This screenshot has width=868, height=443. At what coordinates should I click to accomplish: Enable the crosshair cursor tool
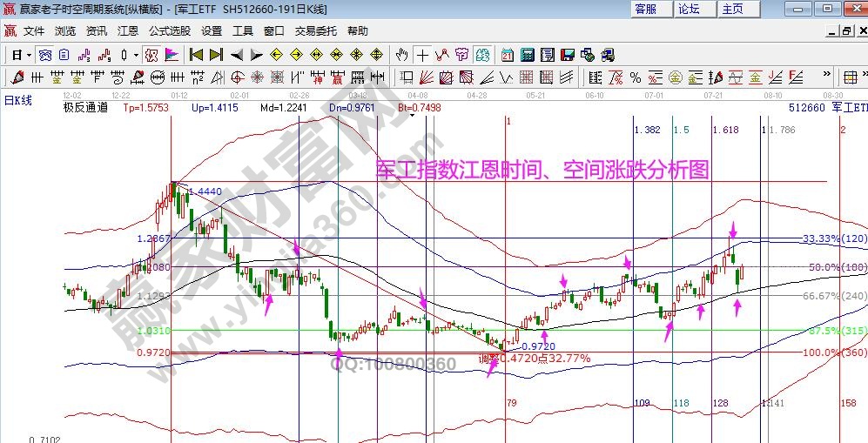click(422, 54)
